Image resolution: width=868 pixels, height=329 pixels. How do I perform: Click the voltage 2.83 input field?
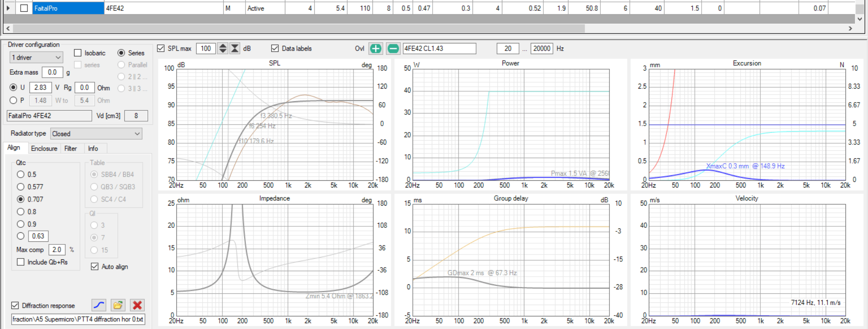(40, 88)
